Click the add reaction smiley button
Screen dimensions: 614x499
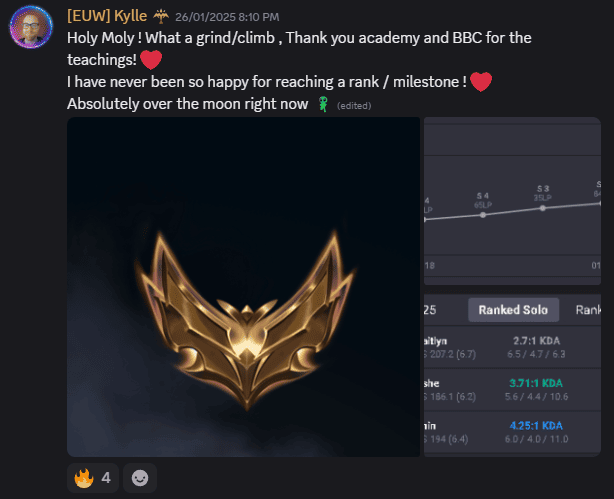[x=140, y=478]
